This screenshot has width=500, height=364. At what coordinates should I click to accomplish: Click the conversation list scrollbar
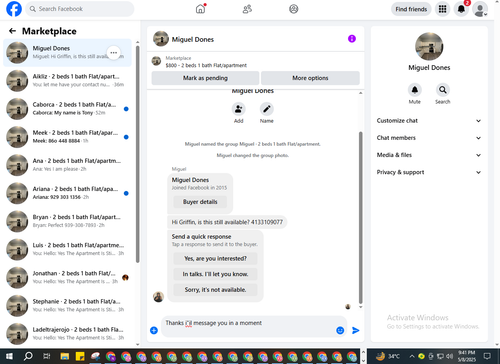(138, 154)
